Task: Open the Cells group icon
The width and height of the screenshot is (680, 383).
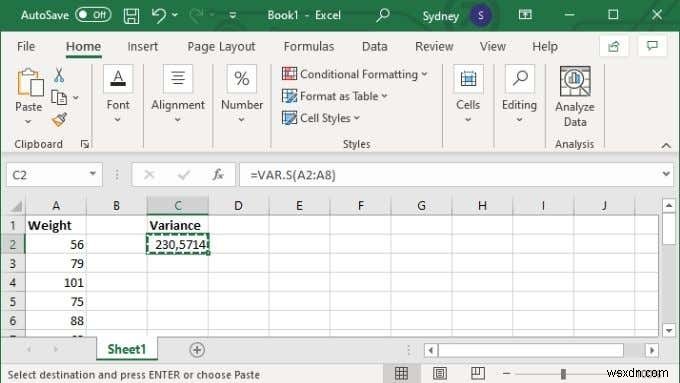Action: 468,79
